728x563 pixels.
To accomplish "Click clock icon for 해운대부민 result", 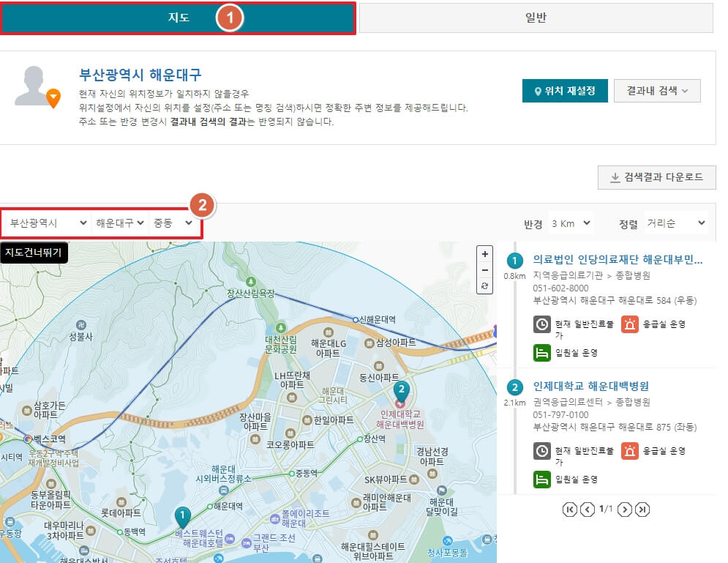I will click(x=542, y=324).
